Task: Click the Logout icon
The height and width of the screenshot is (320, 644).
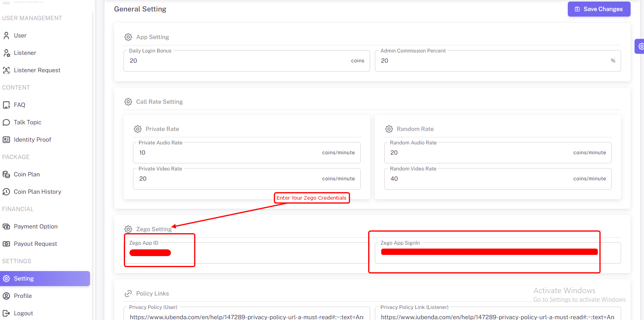Action: [6, 313]
